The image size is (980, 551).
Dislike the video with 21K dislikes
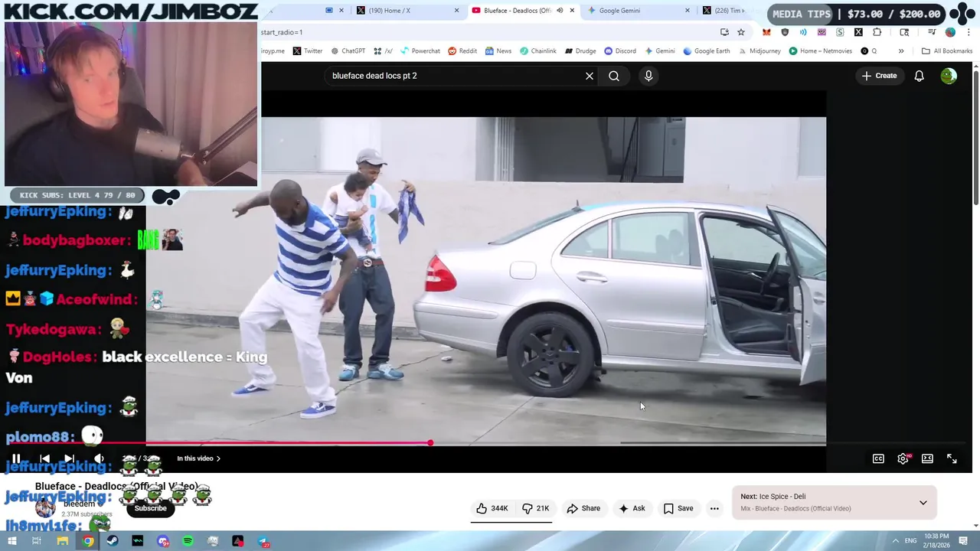click(535, 508)
